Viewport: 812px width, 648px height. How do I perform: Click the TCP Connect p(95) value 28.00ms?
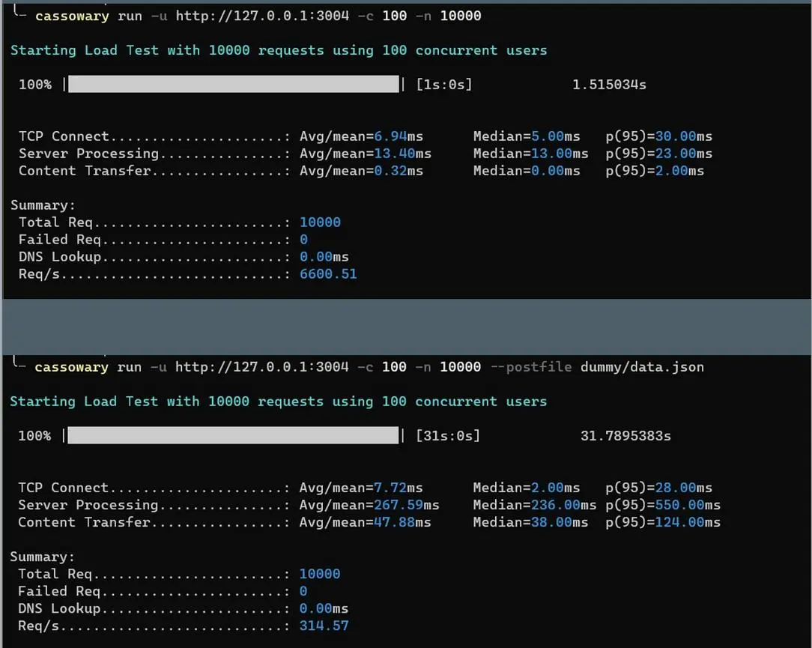coord(684,488)
